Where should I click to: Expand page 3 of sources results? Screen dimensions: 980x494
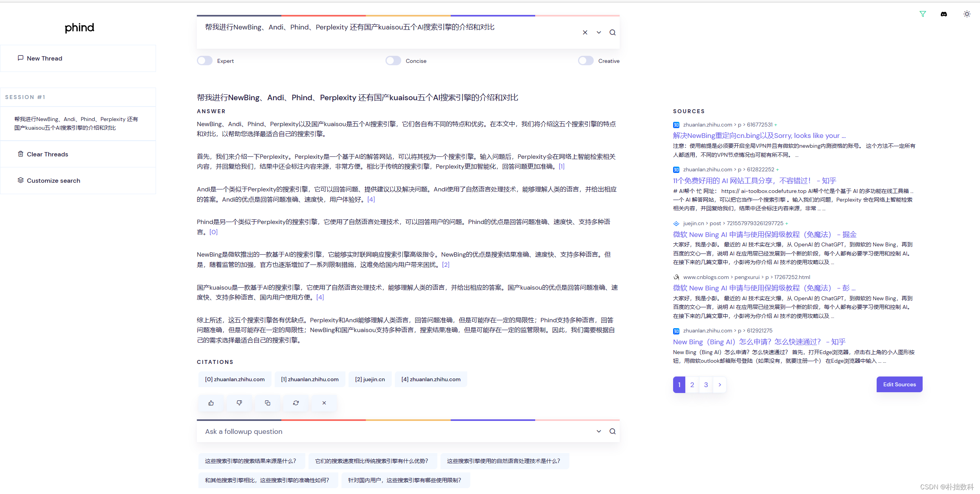click(706, 384)
